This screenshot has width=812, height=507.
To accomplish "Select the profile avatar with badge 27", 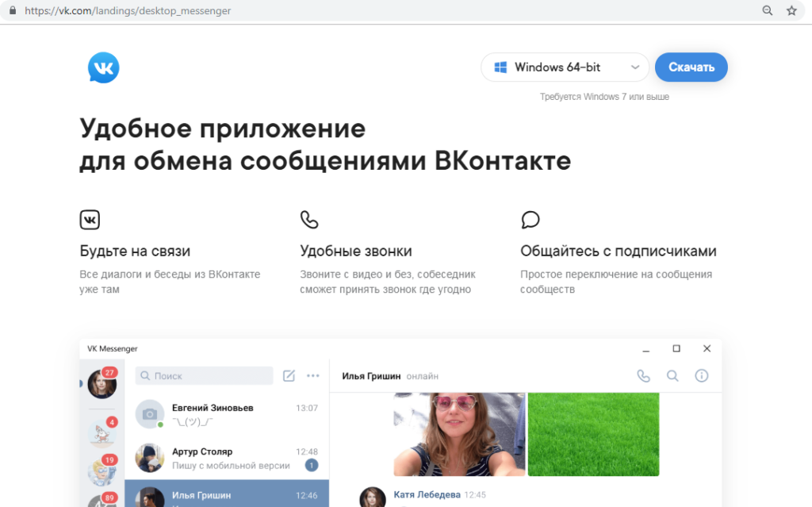I will click(102, 383).
